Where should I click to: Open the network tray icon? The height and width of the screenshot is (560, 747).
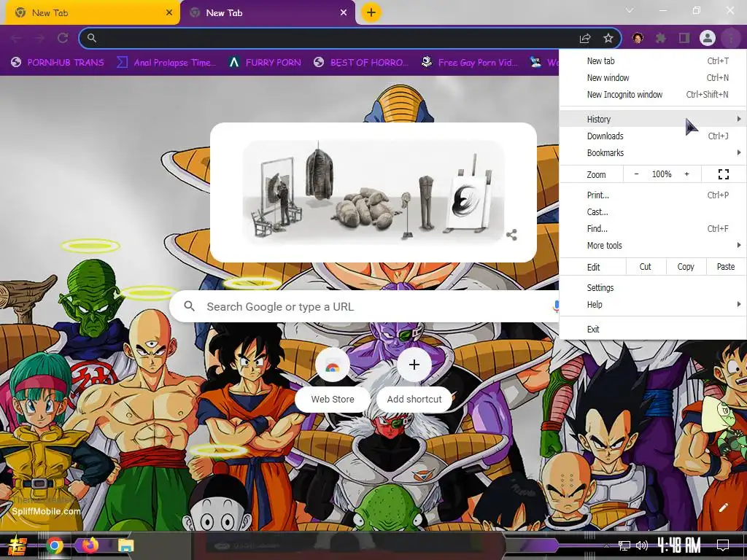[624, 545]
